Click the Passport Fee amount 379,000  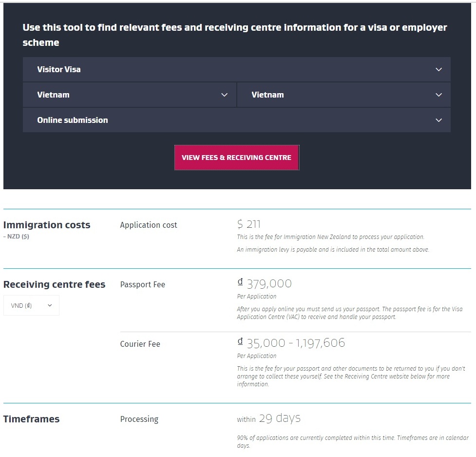point(269,283)
